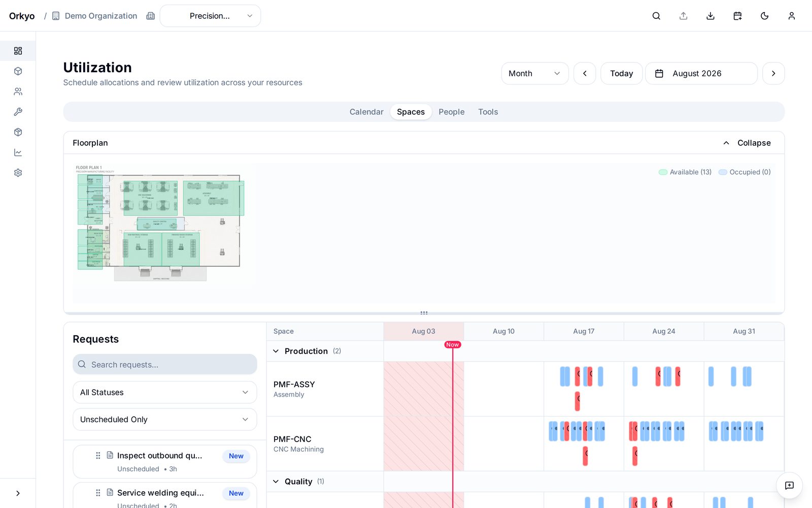
Task: Click the Aug 03 column header
Action: coord(424,331)
